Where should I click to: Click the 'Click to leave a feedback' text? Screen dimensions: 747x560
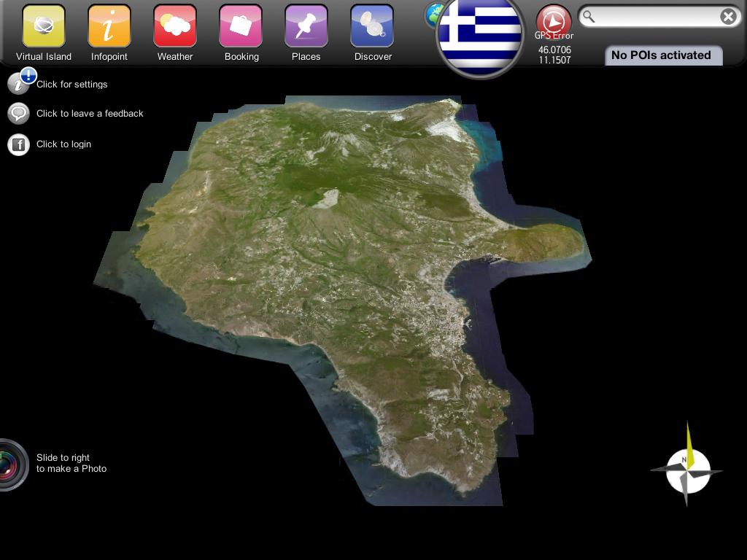(x=90, y=113)
